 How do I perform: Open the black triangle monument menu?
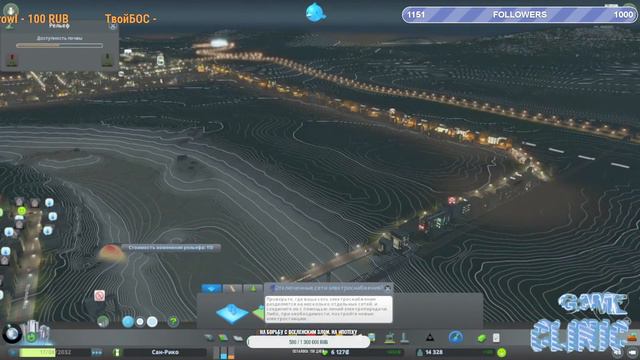coord(429,338)
